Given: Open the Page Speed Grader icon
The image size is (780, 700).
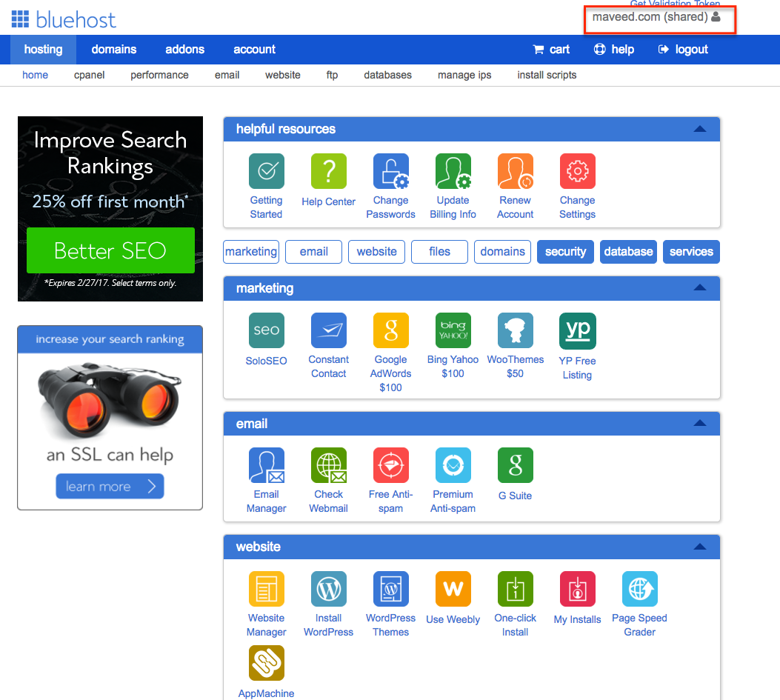Looking at the screenshot, I should tap(639, 590).
